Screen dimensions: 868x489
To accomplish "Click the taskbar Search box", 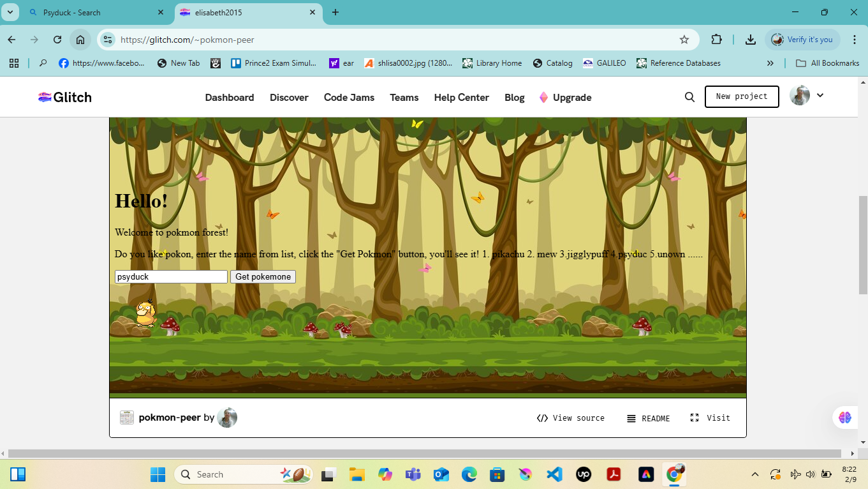I will click(x=244, y=474).
